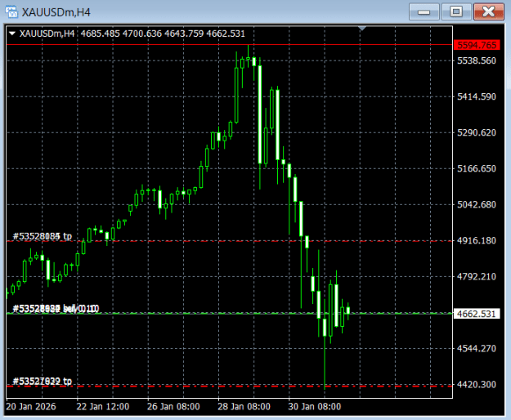Image resolution: width=511 pixels, height=420 pixels.
Task: Click the 5538.560 price scale value
Action: click(477, 61)
